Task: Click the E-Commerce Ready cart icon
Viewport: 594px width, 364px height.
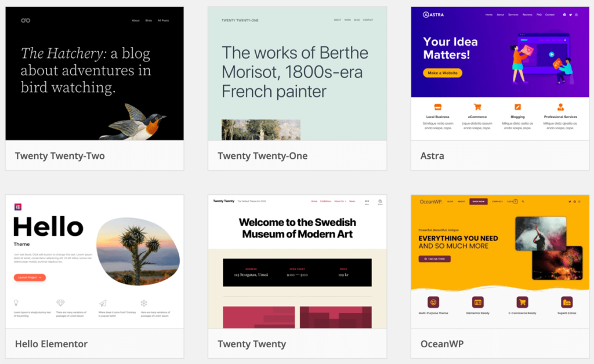Action: coord(523,302)
